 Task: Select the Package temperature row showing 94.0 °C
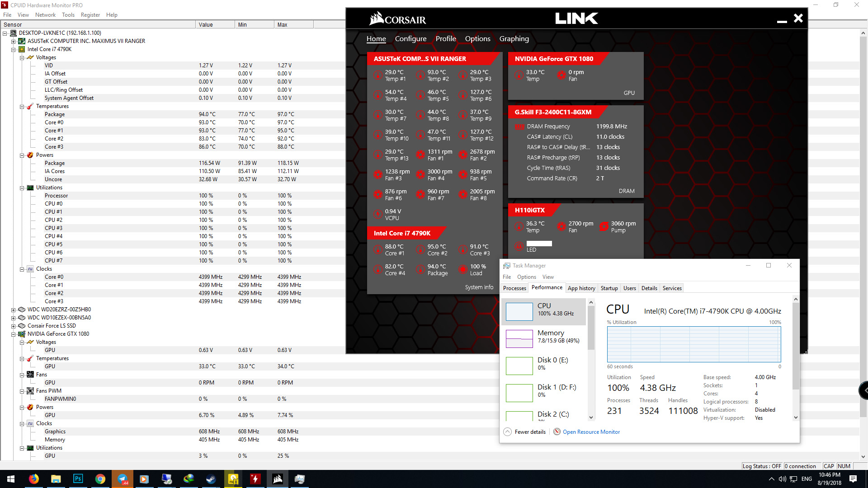click(x=173, y=114)
